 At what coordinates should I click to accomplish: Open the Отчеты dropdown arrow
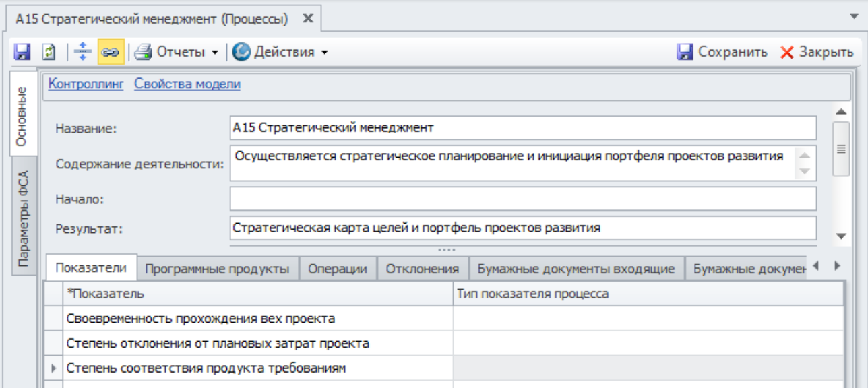215,53
